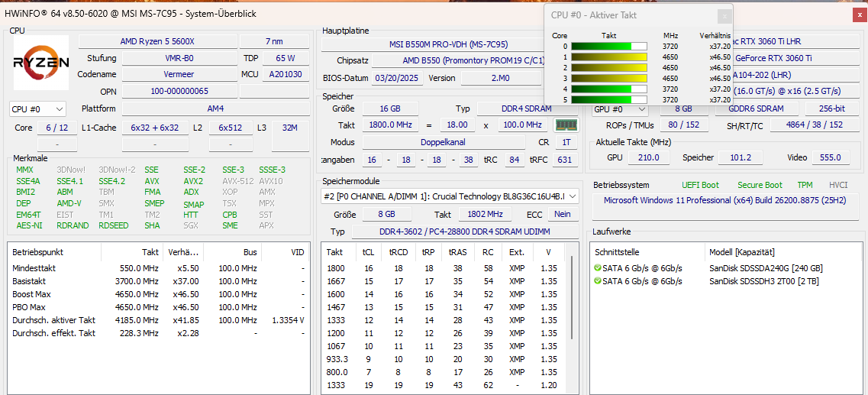Select the 933.3 timing row
The width and height of the screenshot is (868, 395).
pos(445,359)
